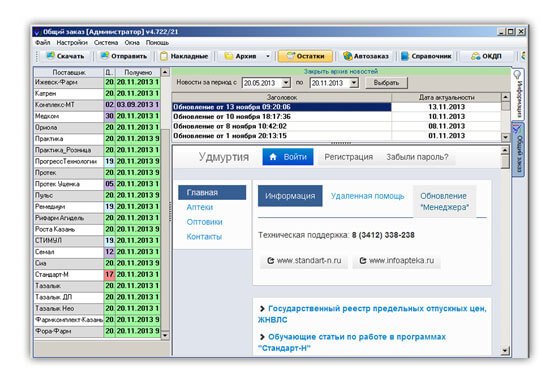Open the Окна menu
Screen dimensions: 560x380
(132, 42)
